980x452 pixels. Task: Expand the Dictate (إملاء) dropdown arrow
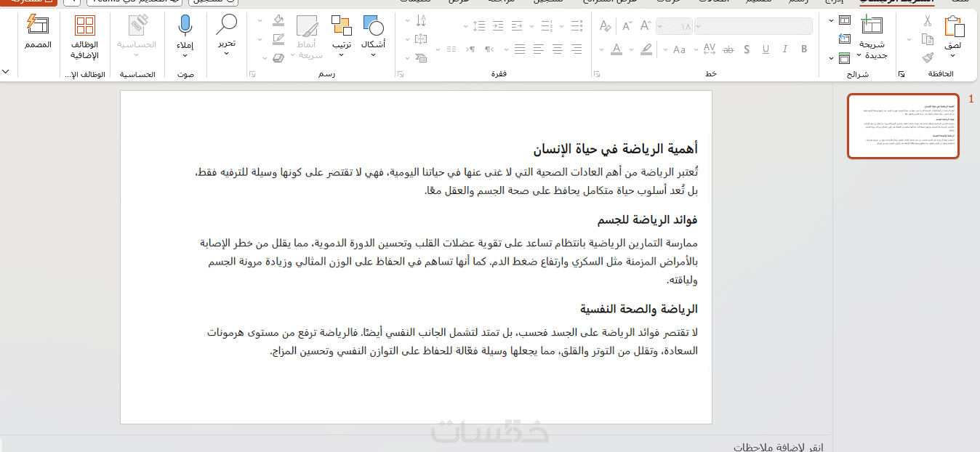(185, 55)
